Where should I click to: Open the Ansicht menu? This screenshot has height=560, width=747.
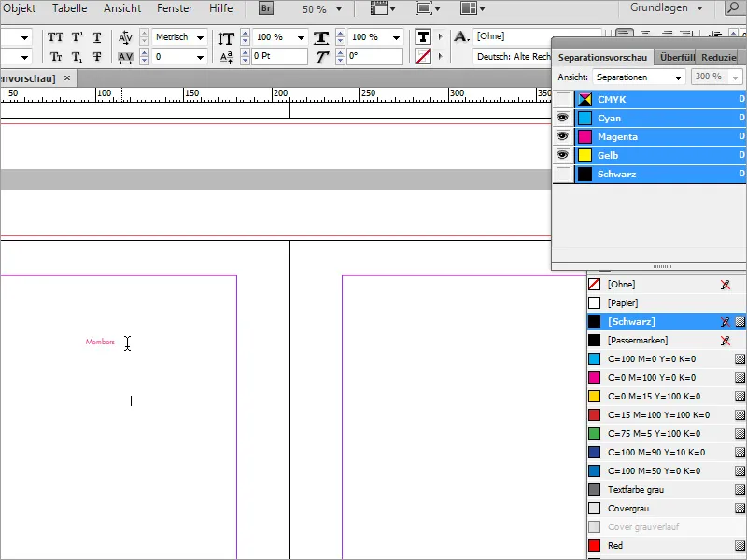click(x=122, y=8)
